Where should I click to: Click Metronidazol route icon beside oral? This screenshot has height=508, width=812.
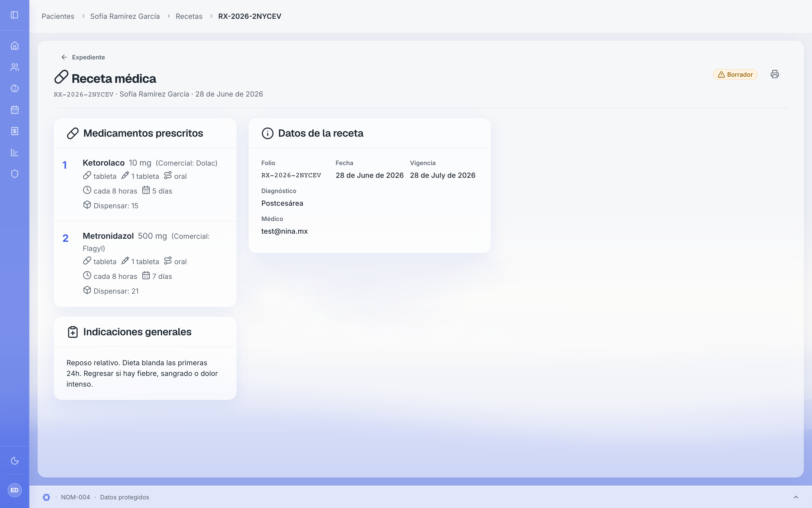[168, 261]
